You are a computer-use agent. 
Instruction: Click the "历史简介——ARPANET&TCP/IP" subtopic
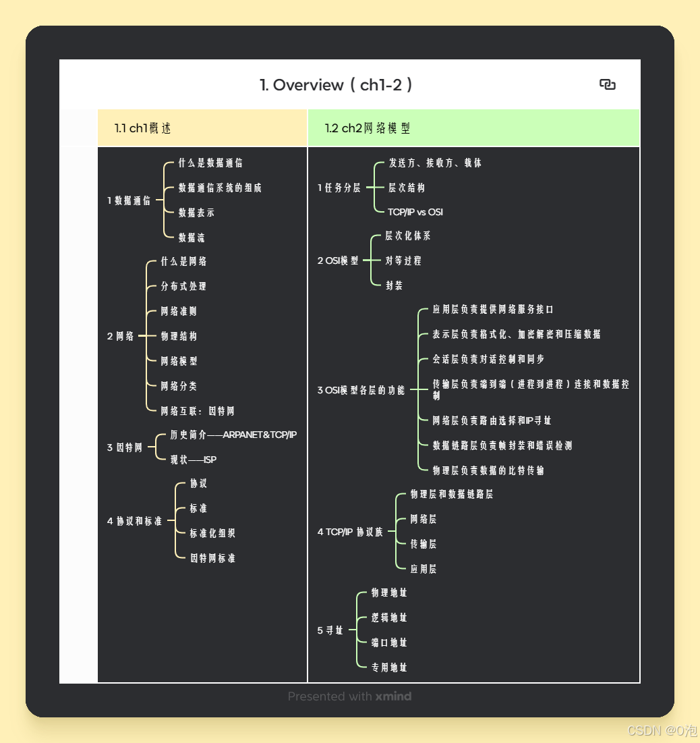[x=233, y=435]
